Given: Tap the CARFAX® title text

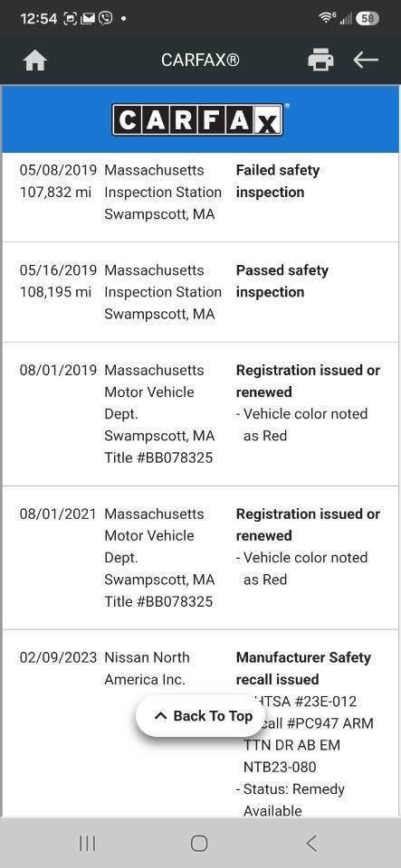Looking at the screenshot, I should point(200,60).
